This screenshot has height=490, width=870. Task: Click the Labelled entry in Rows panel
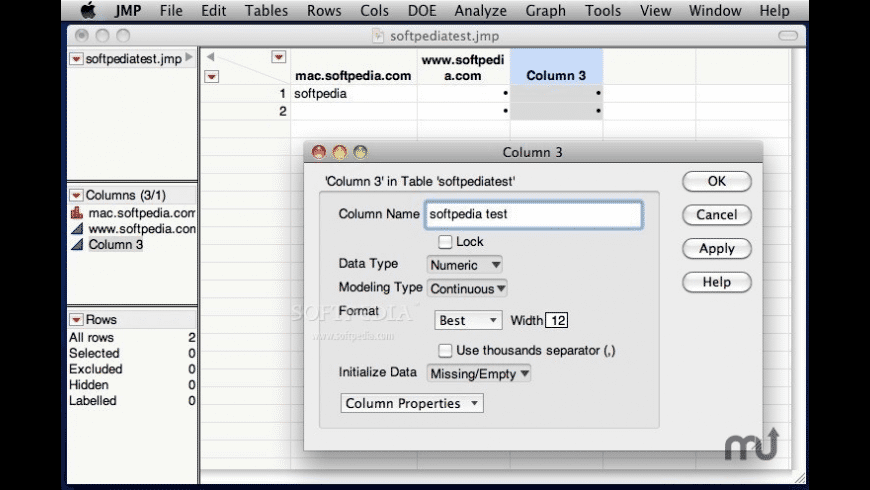click(131, 401)
